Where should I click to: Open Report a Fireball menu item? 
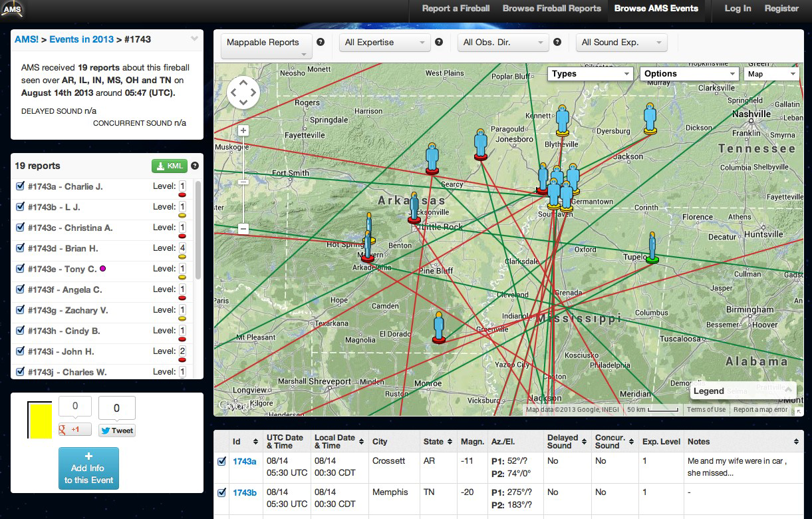click(456, 9)
